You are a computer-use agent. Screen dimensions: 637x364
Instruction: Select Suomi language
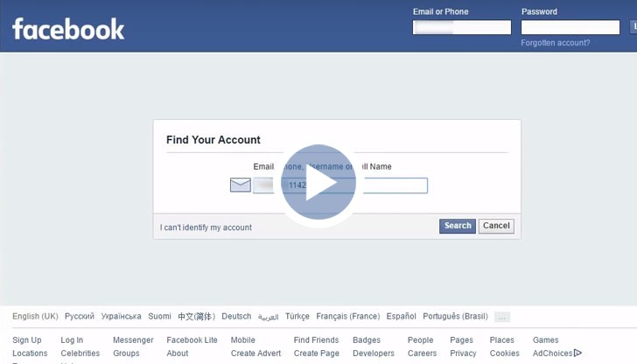click(159, 316)
